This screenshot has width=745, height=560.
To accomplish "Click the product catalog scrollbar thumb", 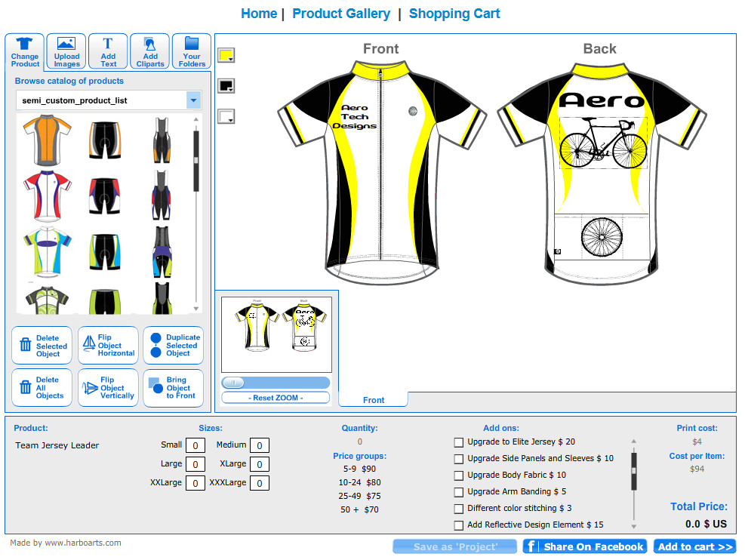I will tap(195, 161).
